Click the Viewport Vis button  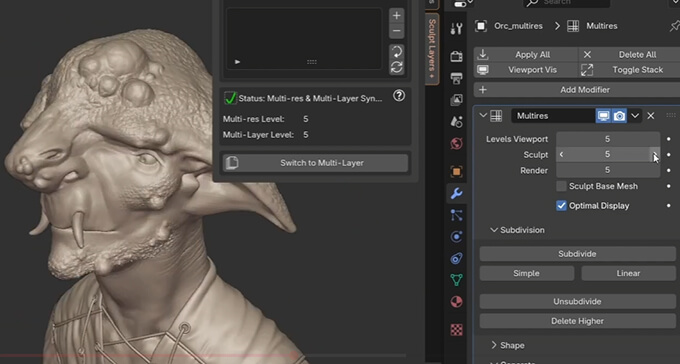click(526, 70)
